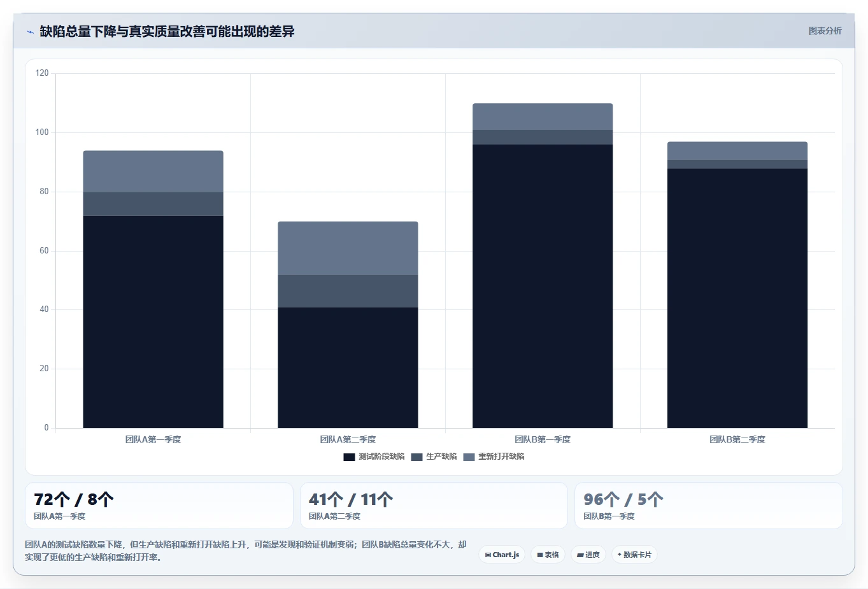Click the chart icon beside the title
The height and width of the screenshot is (589, 868).
[x=30, y=32]
